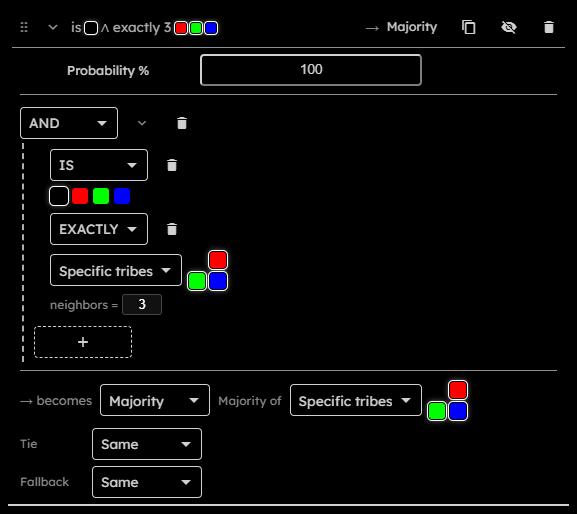This screenshot has width=577, height=514.
Task: Select the green swatch under IS
Action: [101, 196]
